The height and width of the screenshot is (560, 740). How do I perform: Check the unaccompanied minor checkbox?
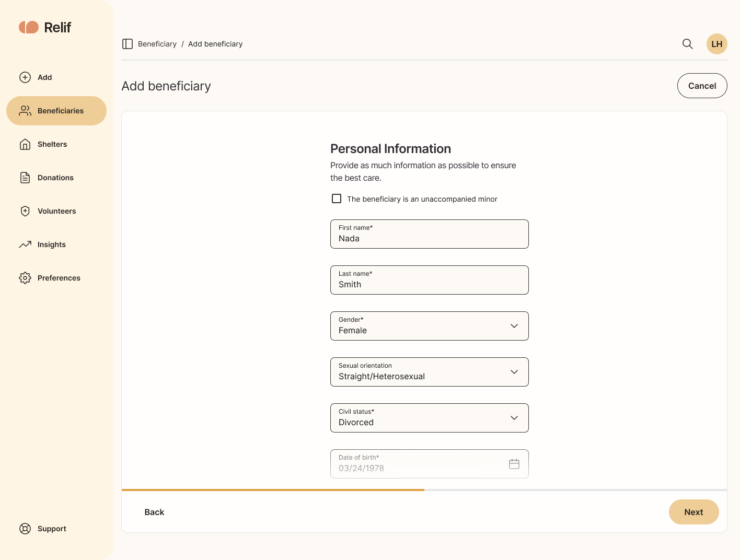click(337, 199)
